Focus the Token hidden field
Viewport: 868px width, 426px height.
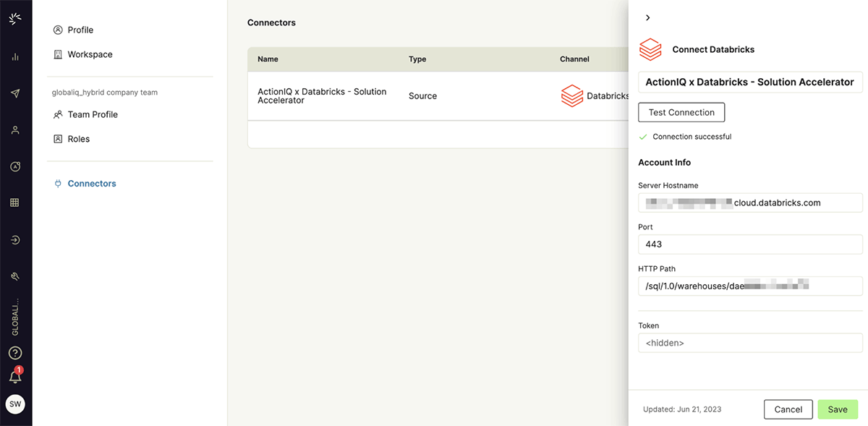(x=750, y=343)
